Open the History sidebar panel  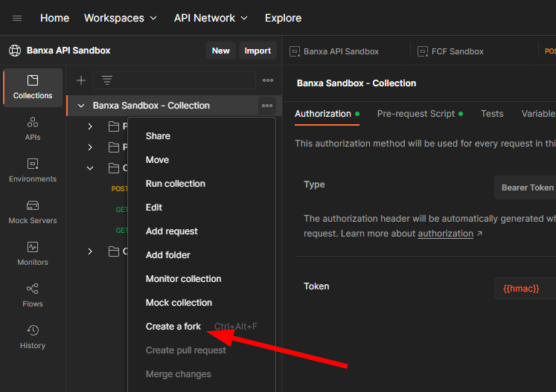33,336
